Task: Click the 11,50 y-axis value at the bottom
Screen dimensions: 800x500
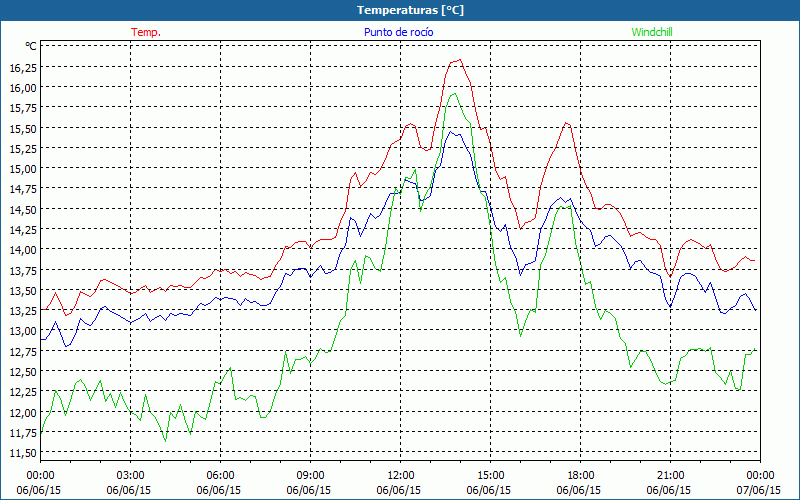Action: click(x=22, y=453)
